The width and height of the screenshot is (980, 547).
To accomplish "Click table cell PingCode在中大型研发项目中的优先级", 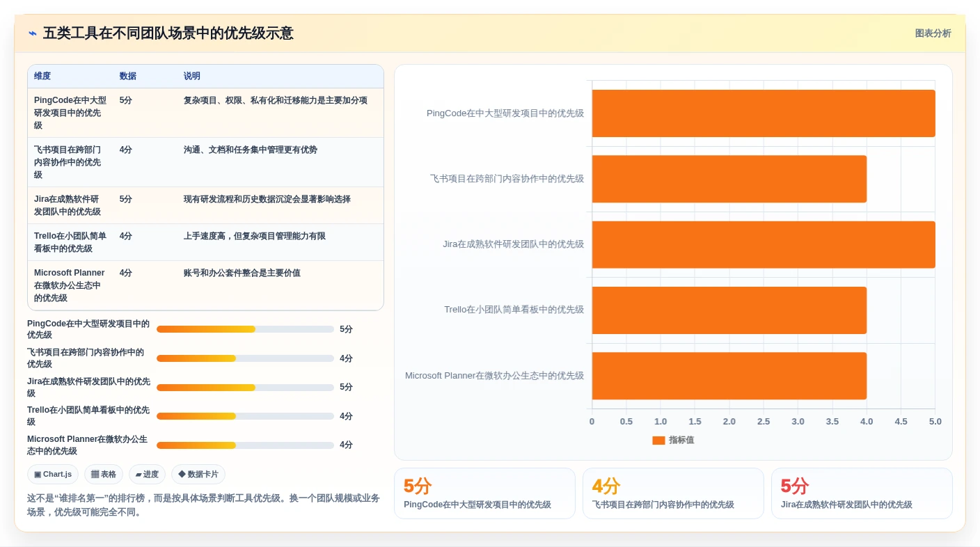I will coord(70,113).
